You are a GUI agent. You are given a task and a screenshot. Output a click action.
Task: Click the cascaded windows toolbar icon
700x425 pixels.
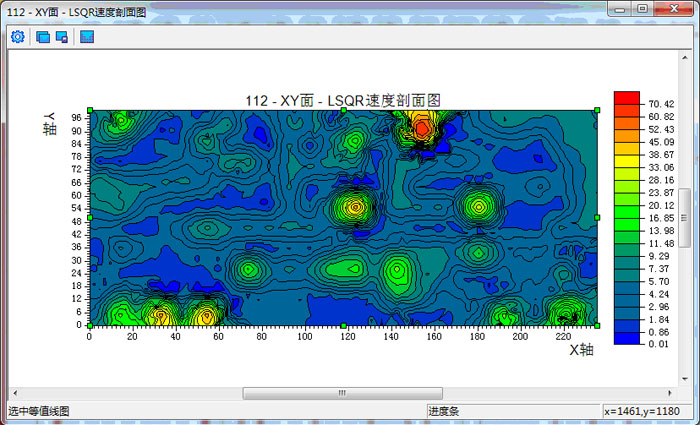(43, 37)
